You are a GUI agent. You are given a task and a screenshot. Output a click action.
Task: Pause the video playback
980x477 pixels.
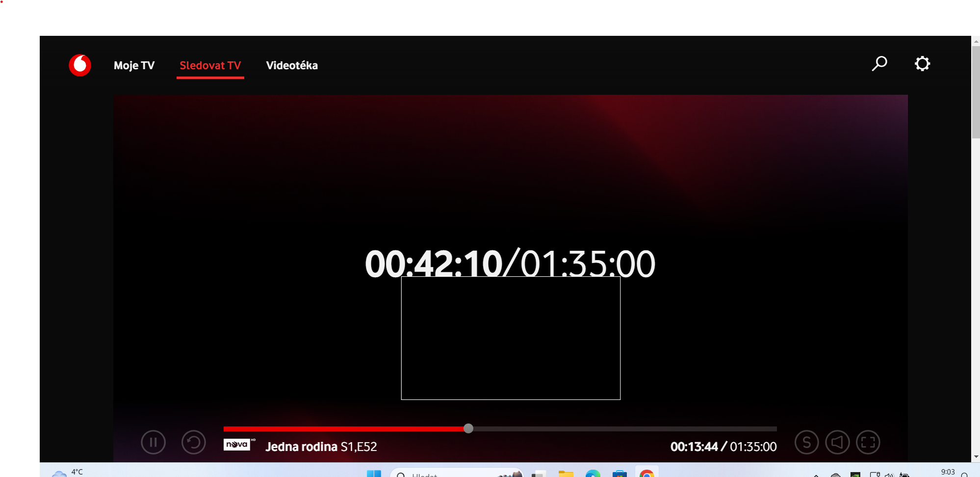(x=153, y=442)
